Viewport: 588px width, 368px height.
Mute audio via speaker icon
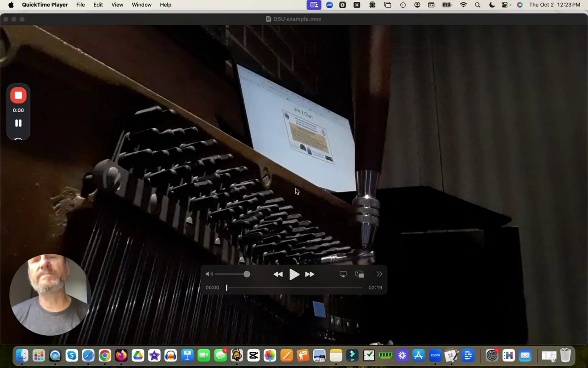209,274
